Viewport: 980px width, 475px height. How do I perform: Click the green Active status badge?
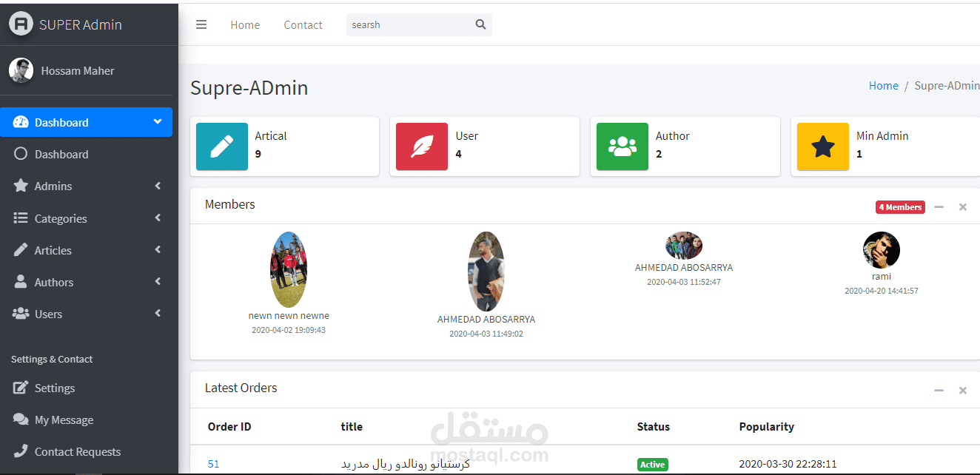[652, 465]
